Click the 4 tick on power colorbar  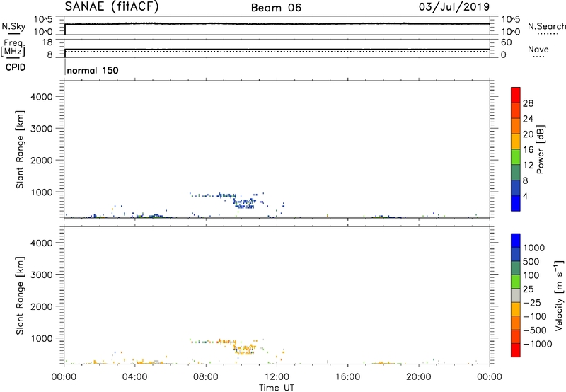pos(525,196)
